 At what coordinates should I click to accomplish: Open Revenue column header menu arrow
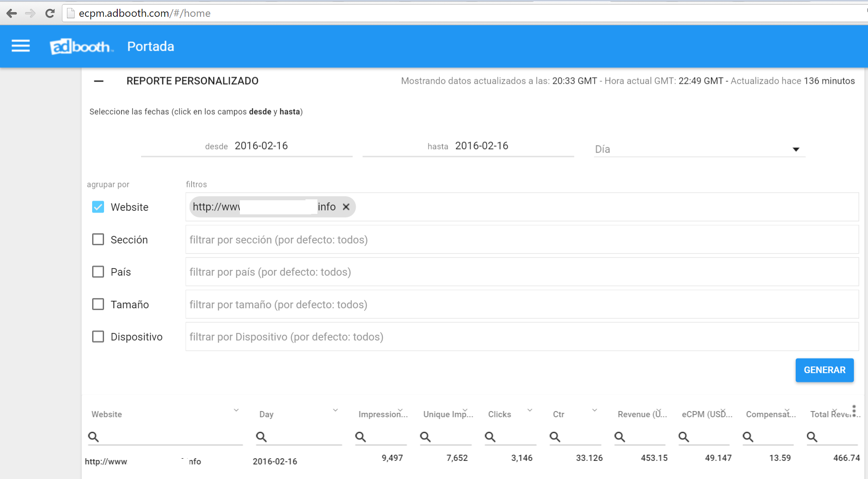659,410
